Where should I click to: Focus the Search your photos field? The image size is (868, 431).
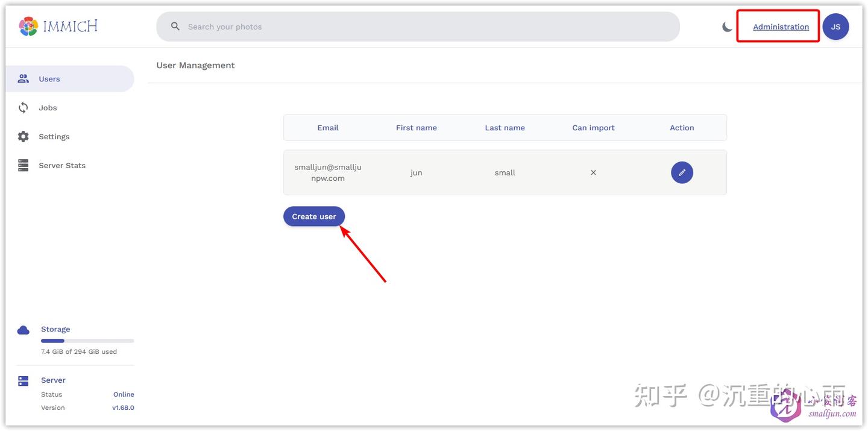[x=422, y=27]
